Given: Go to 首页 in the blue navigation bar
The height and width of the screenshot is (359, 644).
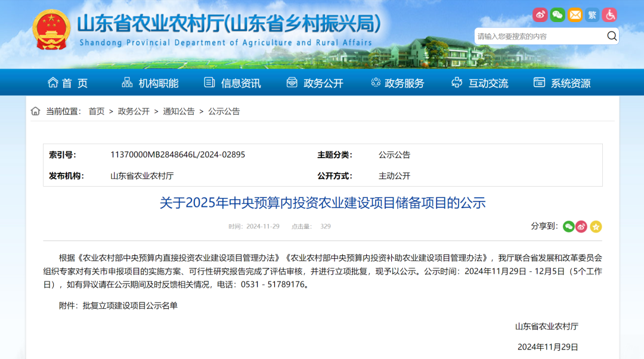Looking at the screenshot, I should pos(68,83).
